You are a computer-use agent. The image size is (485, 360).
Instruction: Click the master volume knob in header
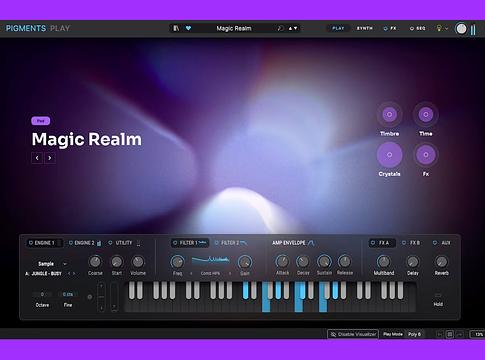(x=461, y=29)
